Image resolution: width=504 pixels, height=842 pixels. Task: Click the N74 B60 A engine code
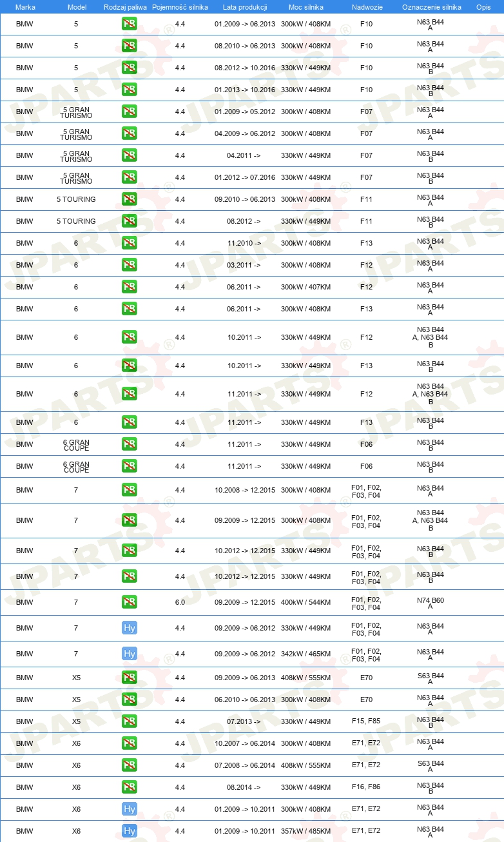[431, 603]
